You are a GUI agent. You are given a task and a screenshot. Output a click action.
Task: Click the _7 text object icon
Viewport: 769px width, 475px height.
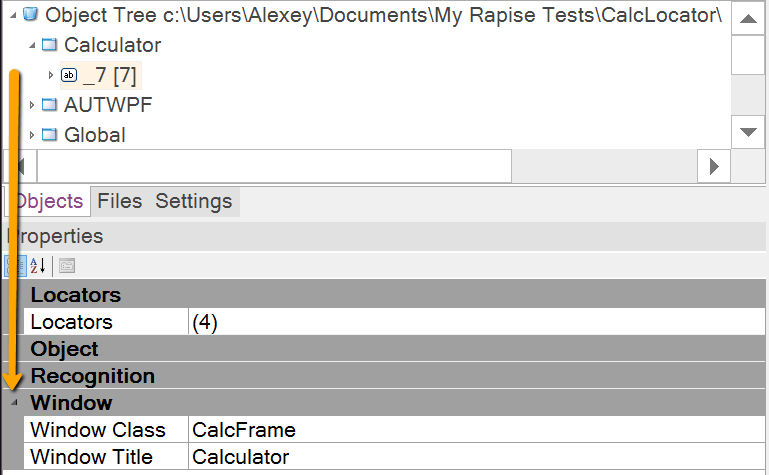[69, 75]
